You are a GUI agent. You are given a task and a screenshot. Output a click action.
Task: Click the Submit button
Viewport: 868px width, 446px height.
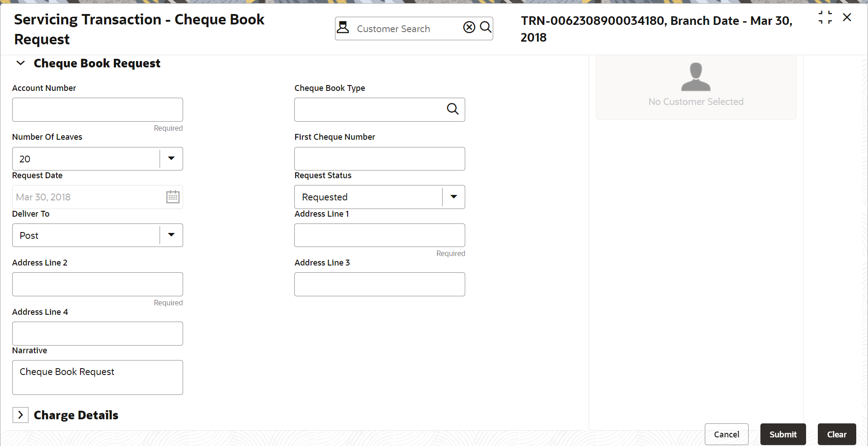pos(783,434)
